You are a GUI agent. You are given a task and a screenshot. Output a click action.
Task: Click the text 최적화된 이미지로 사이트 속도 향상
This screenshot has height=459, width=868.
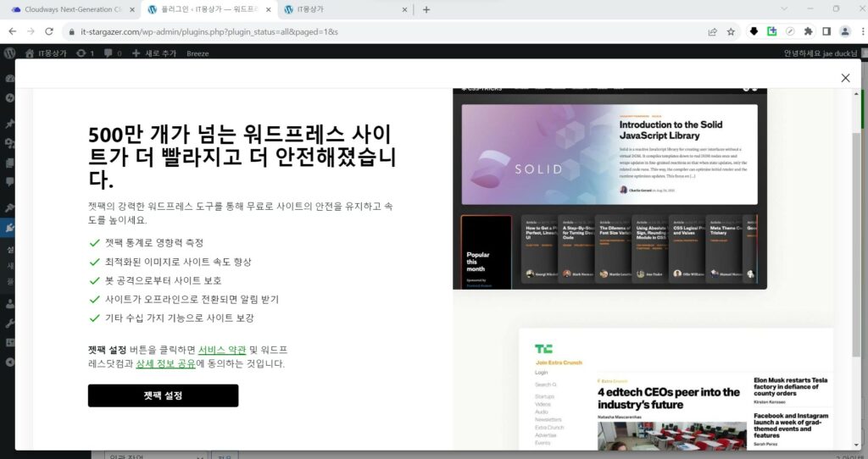178,262
